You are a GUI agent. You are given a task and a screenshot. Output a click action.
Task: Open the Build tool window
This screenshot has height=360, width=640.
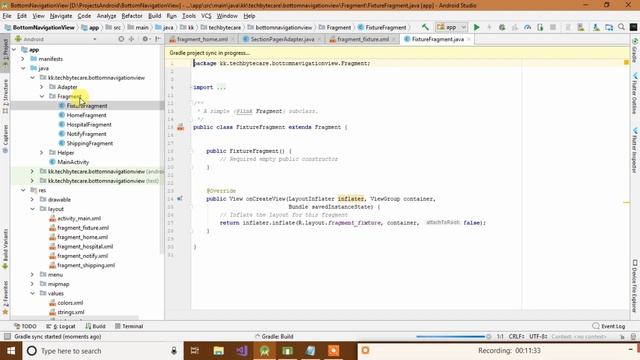coord(96,326)
